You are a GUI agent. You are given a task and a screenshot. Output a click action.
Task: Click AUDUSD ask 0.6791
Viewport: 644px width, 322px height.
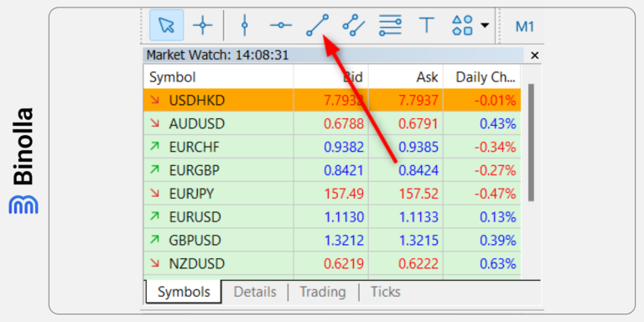tap(418, 123)
